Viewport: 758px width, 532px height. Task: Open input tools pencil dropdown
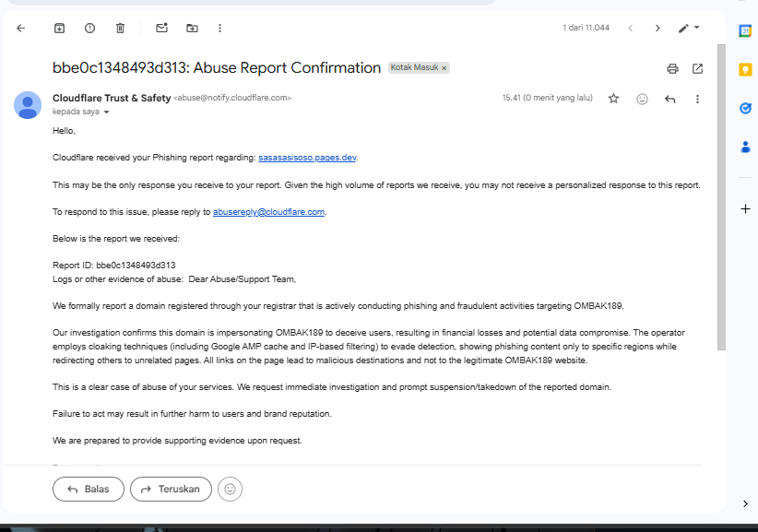[689, 28]
